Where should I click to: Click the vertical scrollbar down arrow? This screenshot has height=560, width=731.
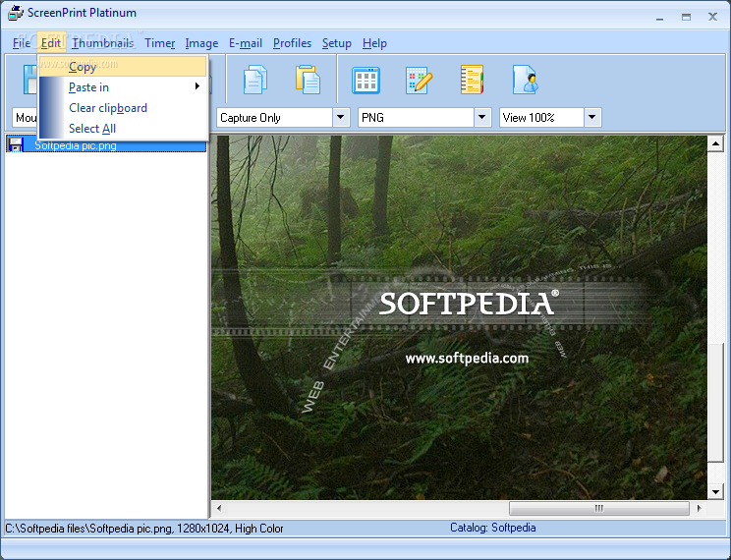tap(715, 491)
